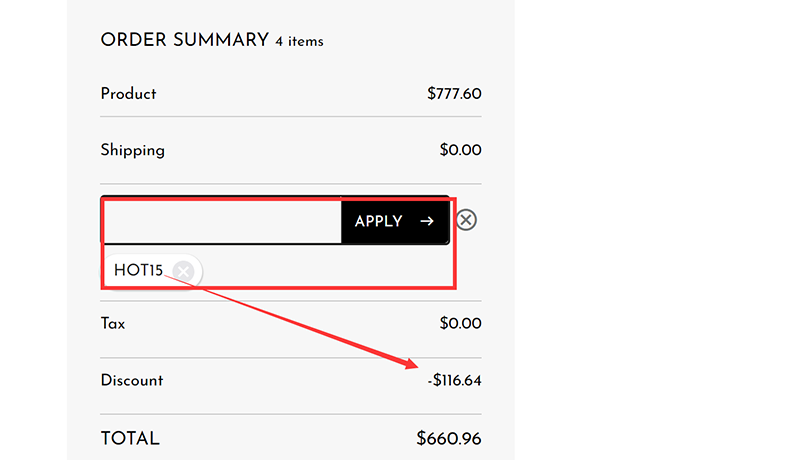
Task: Select the Tax row label
Action: [x=113, y=324]
